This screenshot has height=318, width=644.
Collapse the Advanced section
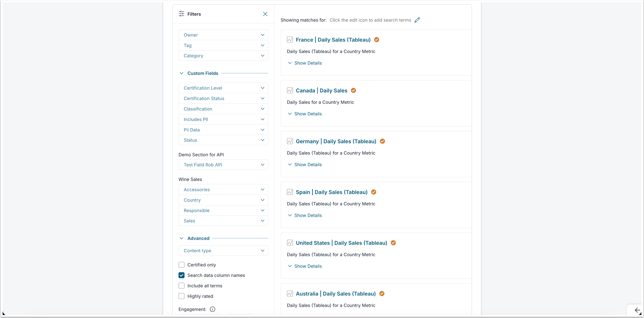[182, 238]
